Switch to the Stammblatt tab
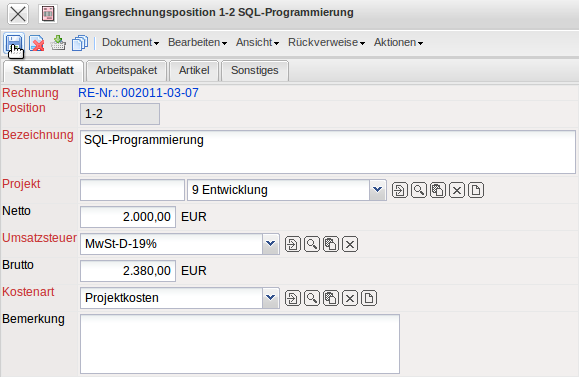This screenshot has height=377, width=579. (x=43, y=71)
